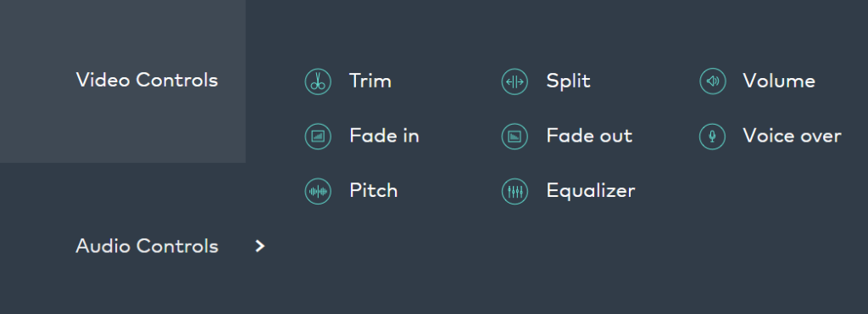This screenshot has height=314, width=868.
Task: Click the Split text label
Action: 569,81
